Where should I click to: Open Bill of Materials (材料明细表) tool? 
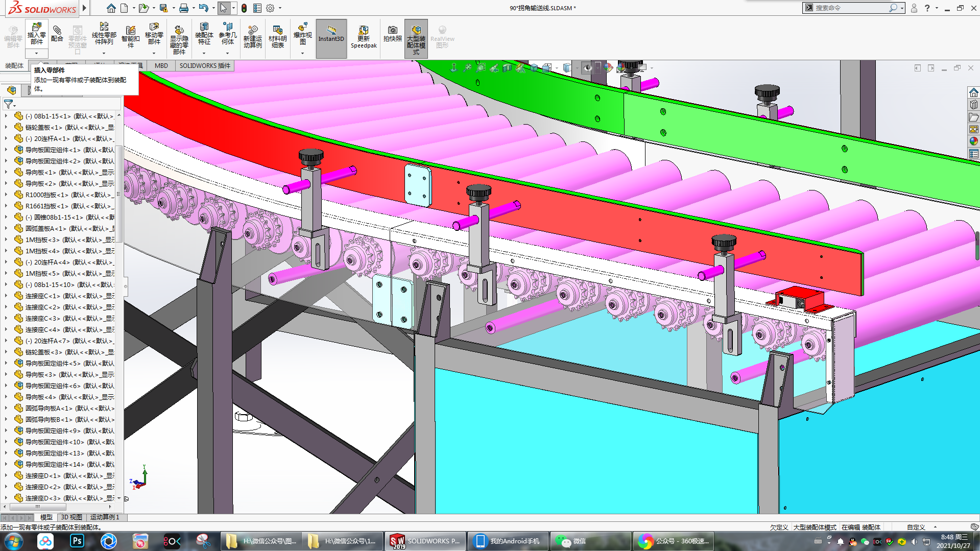pos(277,37)
